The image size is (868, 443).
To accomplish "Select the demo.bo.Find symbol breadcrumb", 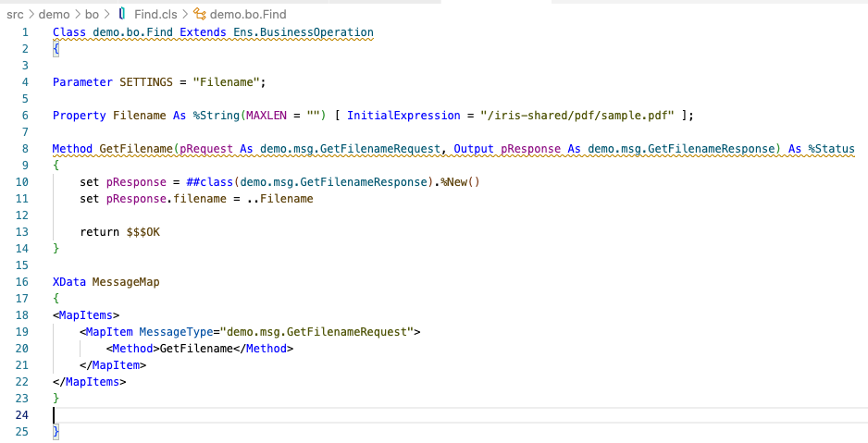I will click(x=248, y=15).
